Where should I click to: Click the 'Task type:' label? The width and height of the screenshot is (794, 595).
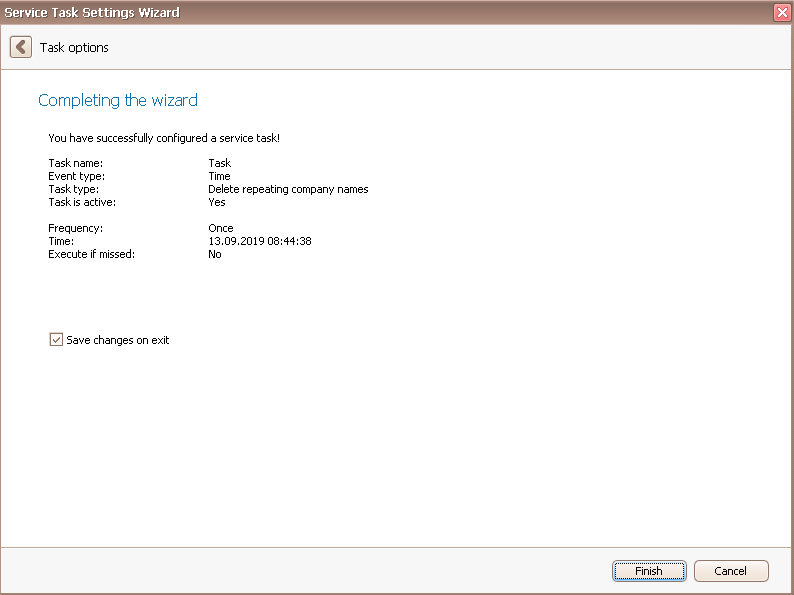click(73, 189)
